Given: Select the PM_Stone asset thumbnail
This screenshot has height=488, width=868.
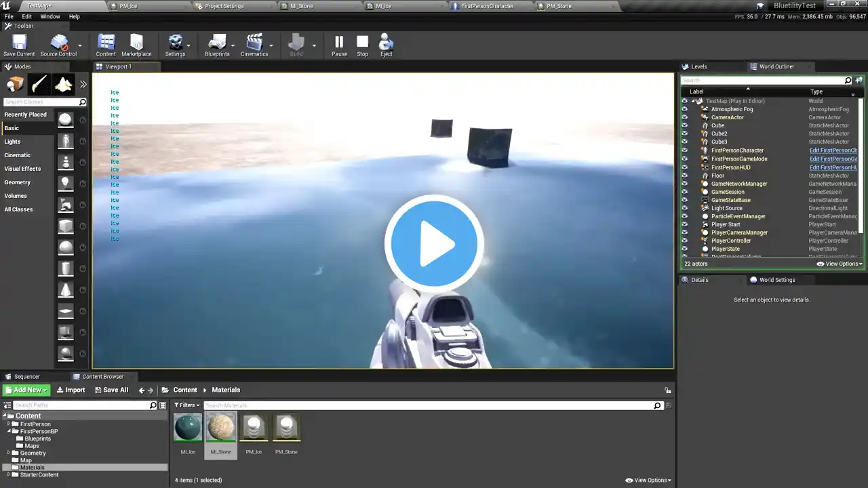Looking at the screenshot, I should (286, 428).
